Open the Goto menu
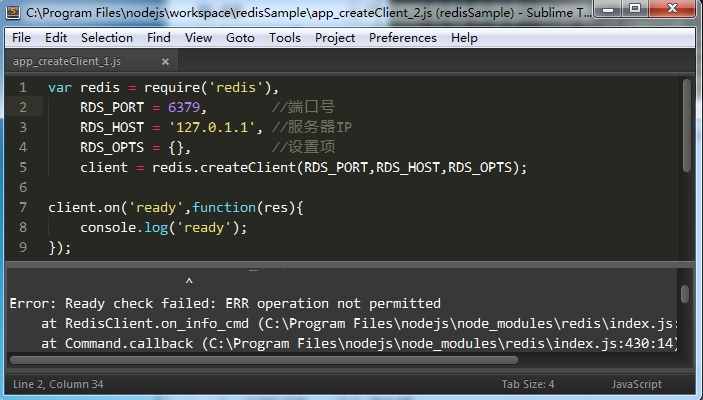The image size is (703, 400). (x=240, y=38)
